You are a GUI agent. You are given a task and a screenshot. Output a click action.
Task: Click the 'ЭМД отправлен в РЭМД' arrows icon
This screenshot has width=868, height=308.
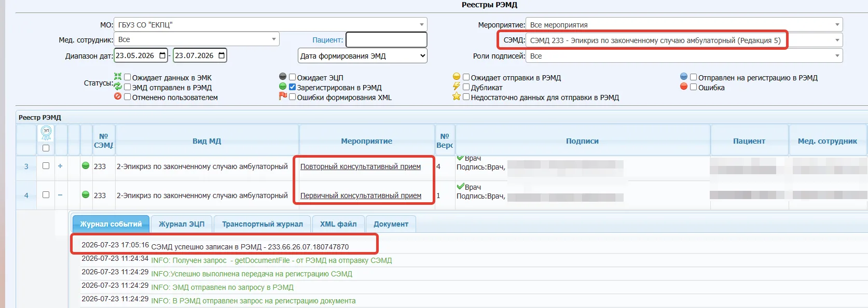pyautogui.click(x=118, y=87)
